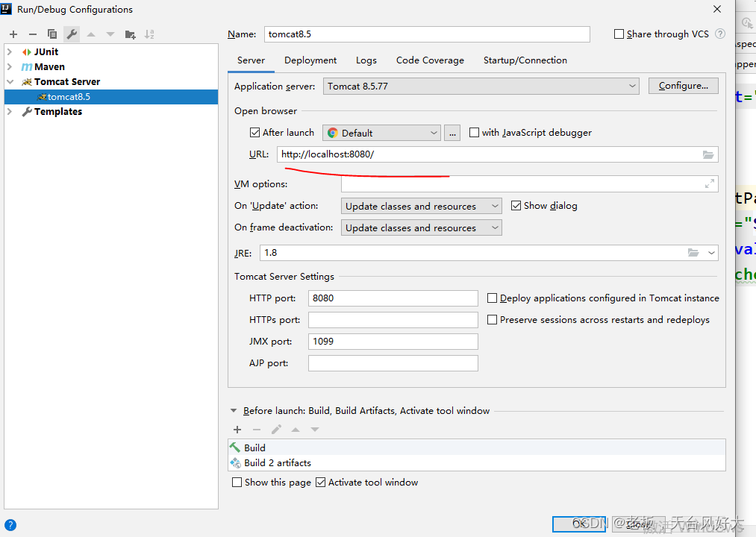Uncheck the After launch checkbox
Screen dimensions: 756x537
click(254, 133)
